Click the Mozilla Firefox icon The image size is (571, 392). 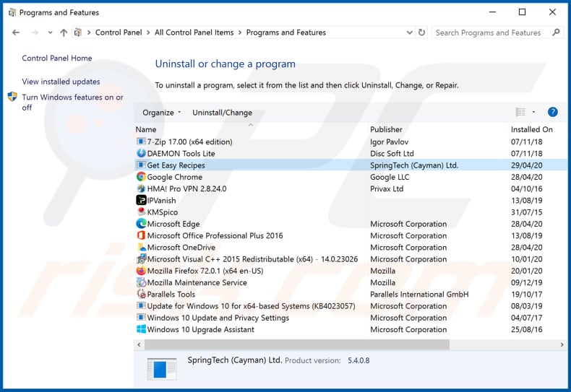(x=141, y=271)
